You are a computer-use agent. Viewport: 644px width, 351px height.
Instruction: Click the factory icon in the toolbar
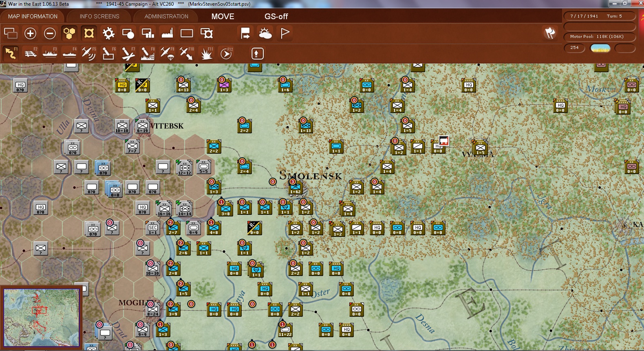[x=167, y=33]
